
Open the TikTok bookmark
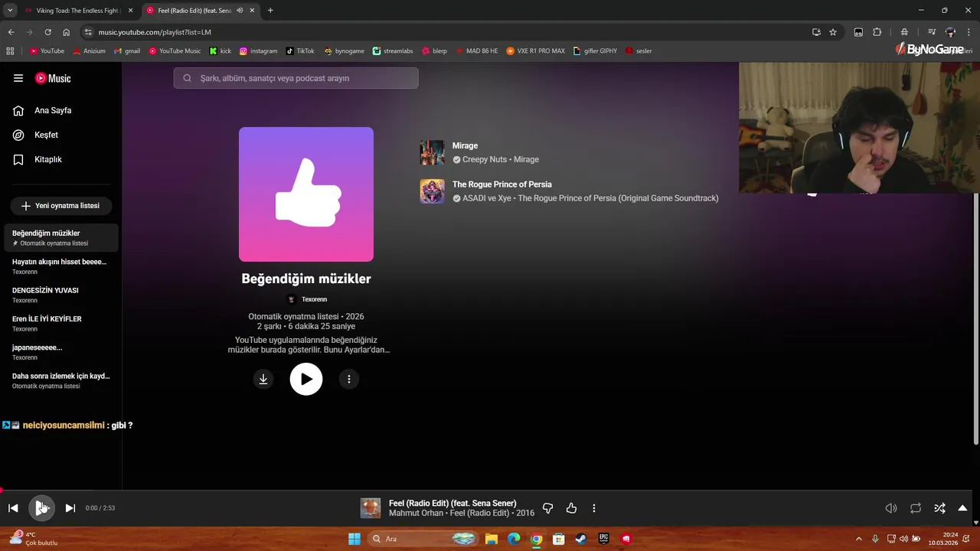[300, 51]
